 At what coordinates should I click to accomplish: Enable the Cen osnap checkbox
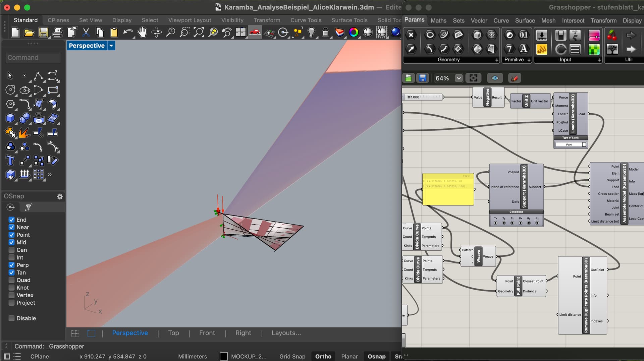[12, 250]
